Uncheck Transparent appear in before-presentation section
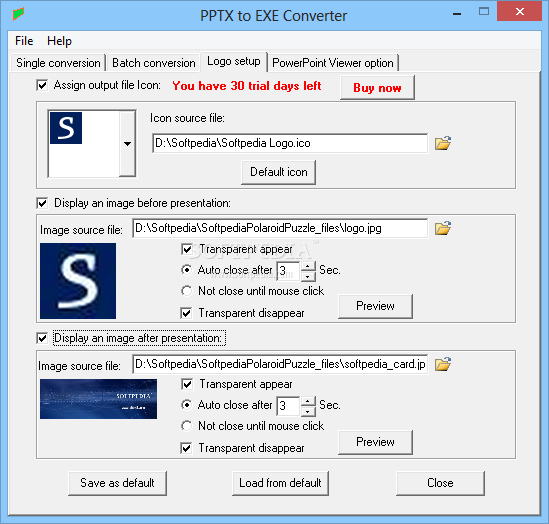 tap(187, 249)
